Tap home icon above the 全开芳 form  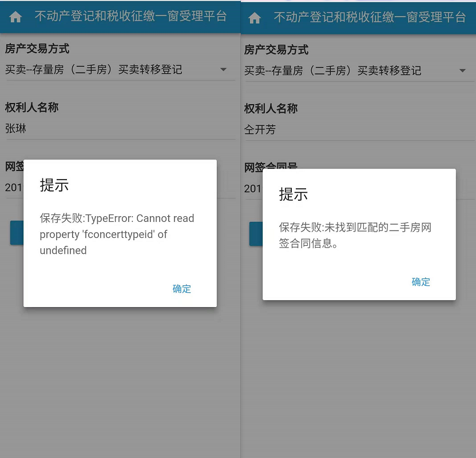coord(255,18)
